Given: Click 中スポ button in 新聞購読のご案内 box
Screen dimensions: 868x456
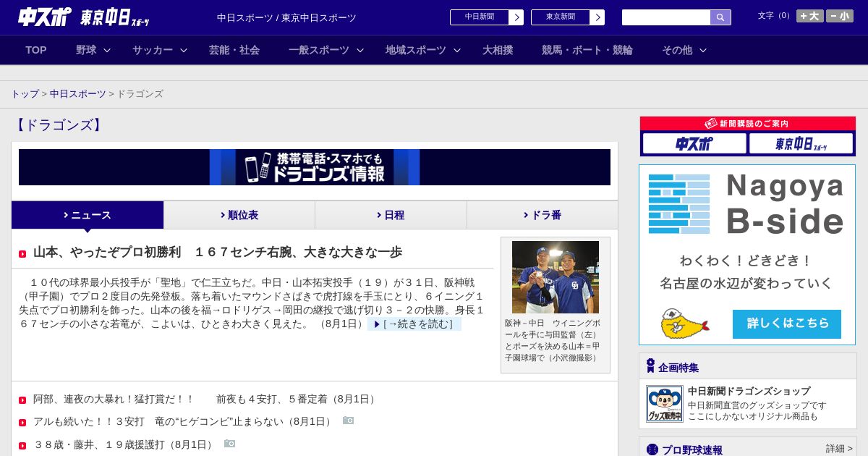Looking at the screenshot, I should coord(694,143).
